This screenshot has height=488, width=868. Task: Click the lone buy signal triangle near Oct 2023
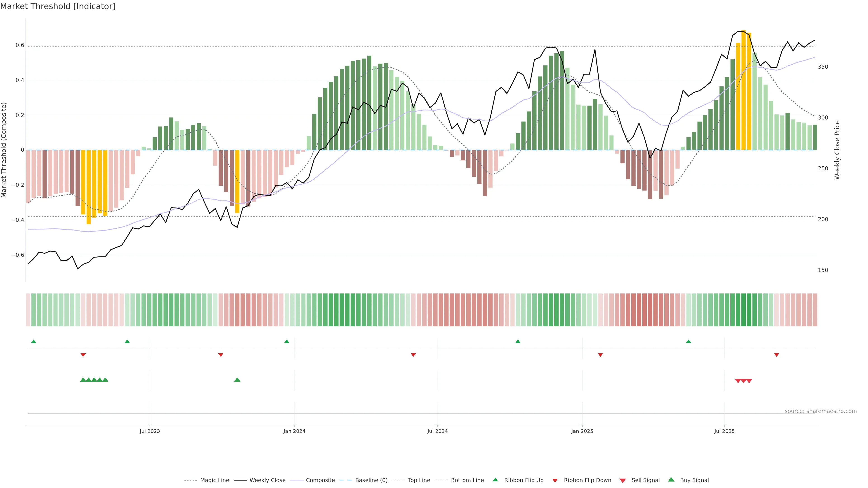point(237,380)
